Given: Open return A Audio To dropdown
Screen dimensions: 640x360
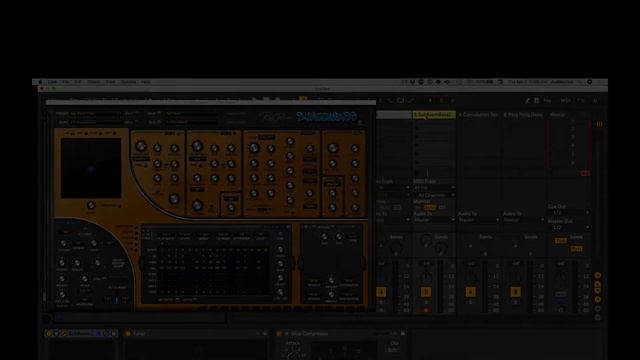Looking at the screenshot, I should (x=478, y=220).
